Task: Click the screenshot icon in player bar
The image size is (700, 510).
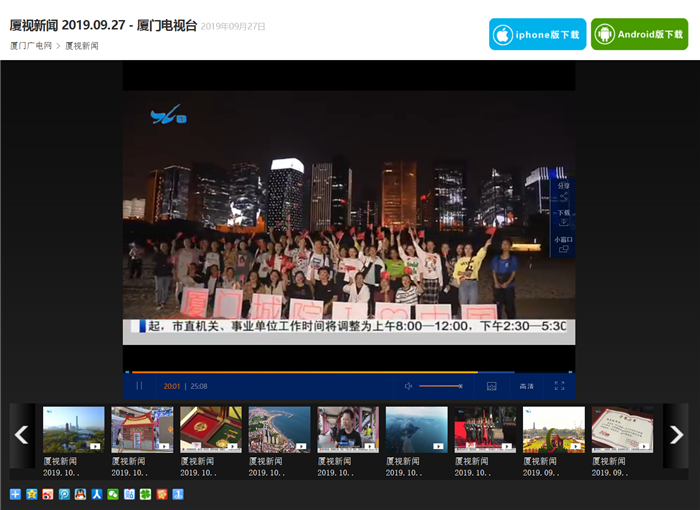Action: [491, 386]
